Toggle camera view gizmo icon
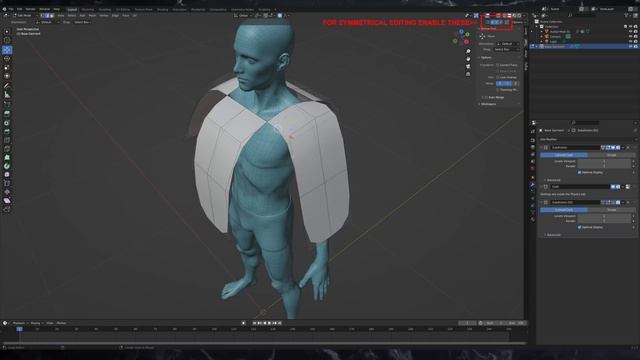Viewport: 640px width, 360px height. click(x=468, y=67)
